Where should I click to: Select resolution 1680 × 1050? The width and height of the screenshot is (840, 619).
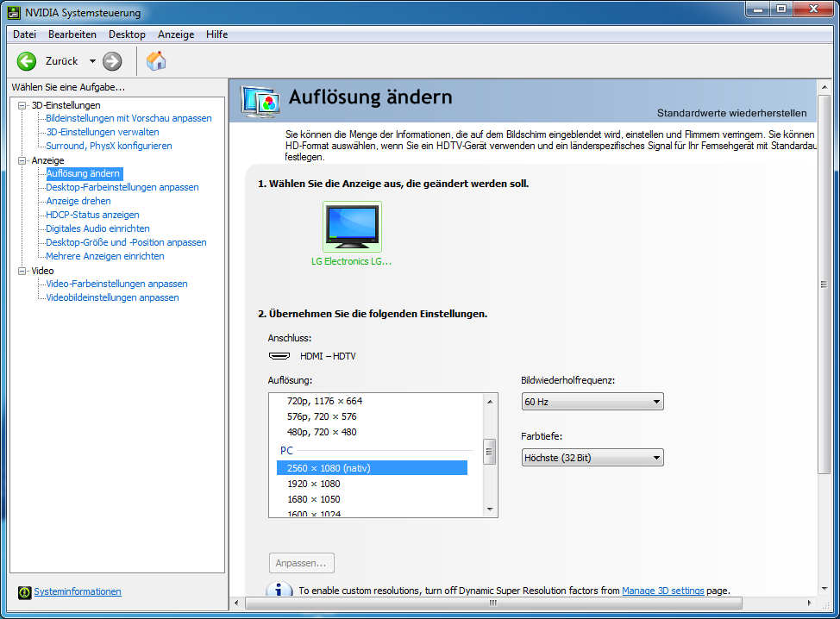tap(313, 499)
